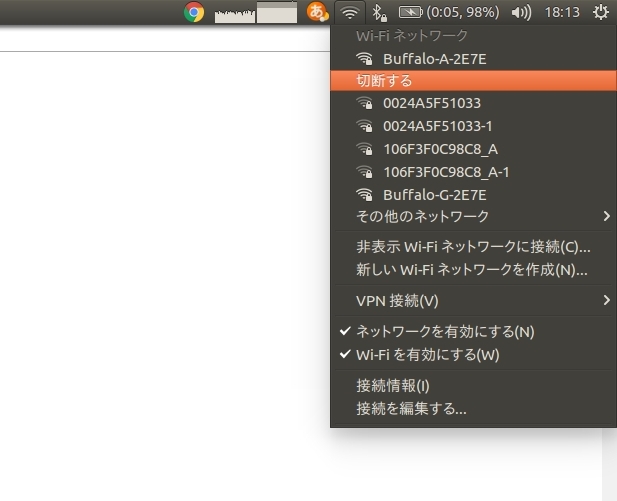Select the connected Buffalo-A-2E7E network

tap(473, 59)
